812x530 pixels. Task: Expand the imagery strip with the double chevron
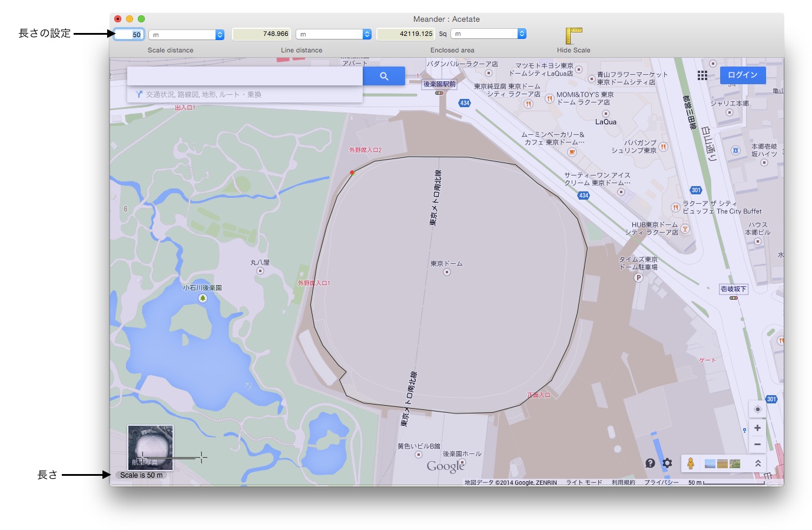click(x=758, y=463)
